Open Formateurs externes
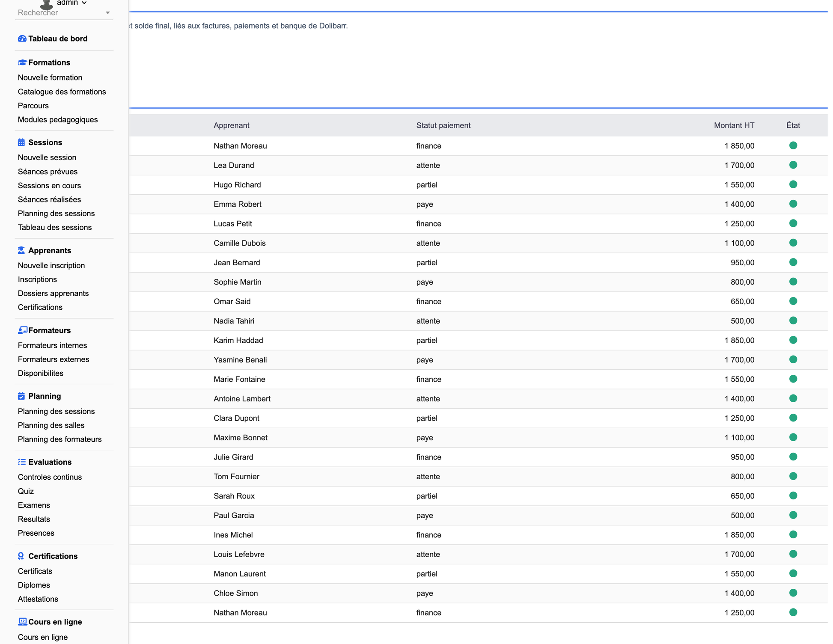The image size is (833, 644). 54,359
